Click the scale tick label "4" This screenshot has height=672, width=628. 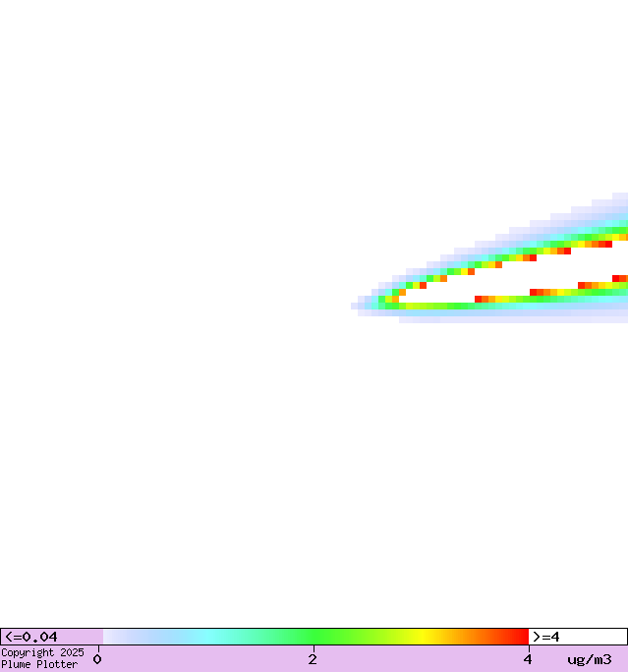pyautogui.click(x=528, y=659)
